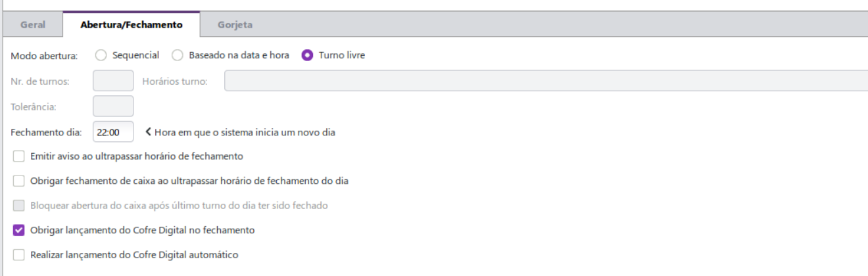Screen dimensions: 868x276
Task: Click the 'Hora em que o sistema inicia' hint text
Action: click(245, 132)
